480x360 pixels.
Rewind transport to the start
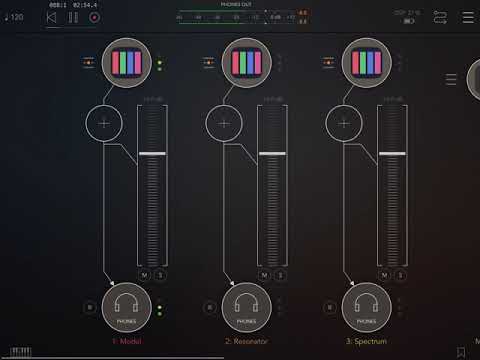[51, 17]
